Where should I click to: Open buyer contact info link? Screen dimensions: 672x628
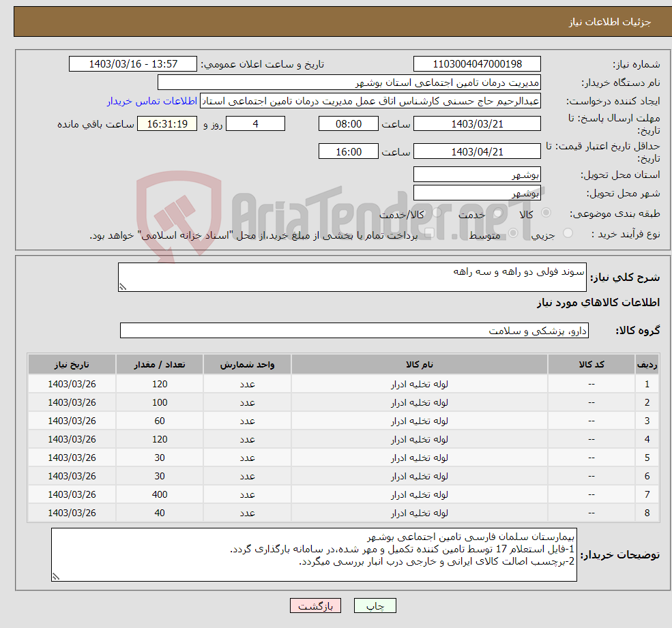[x=152, y=101]
